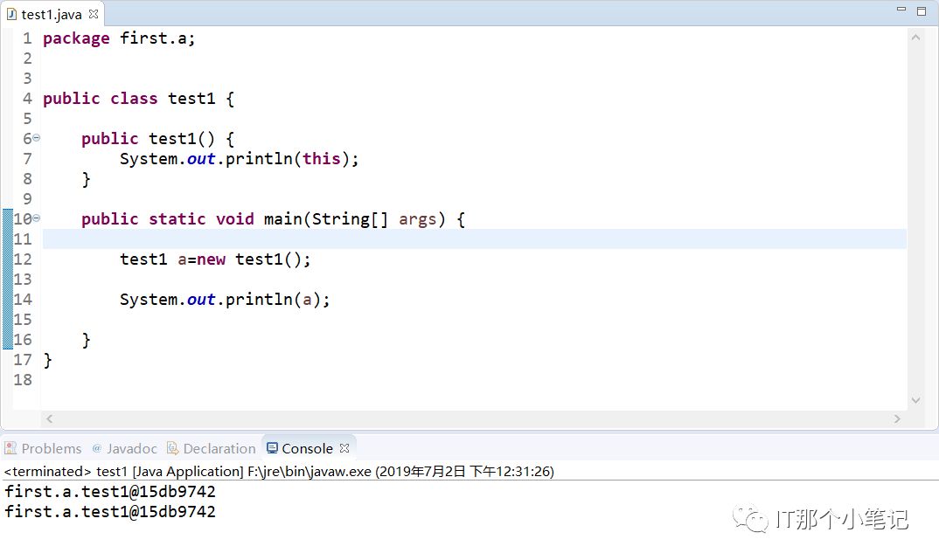The height and width of the screenshot is (560, 939).
Task: Close the test1.java editor tab
Action: 94,14
